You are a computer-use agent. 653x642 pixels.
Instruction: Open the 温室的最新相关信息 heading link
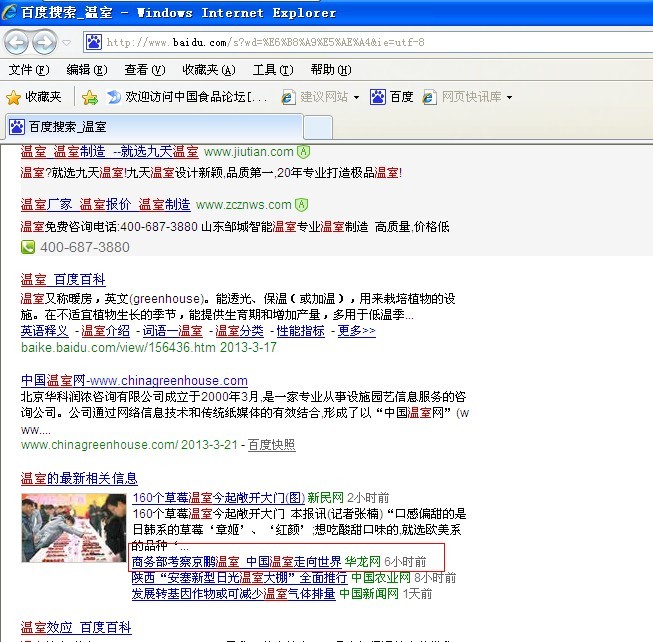[79, 478]
